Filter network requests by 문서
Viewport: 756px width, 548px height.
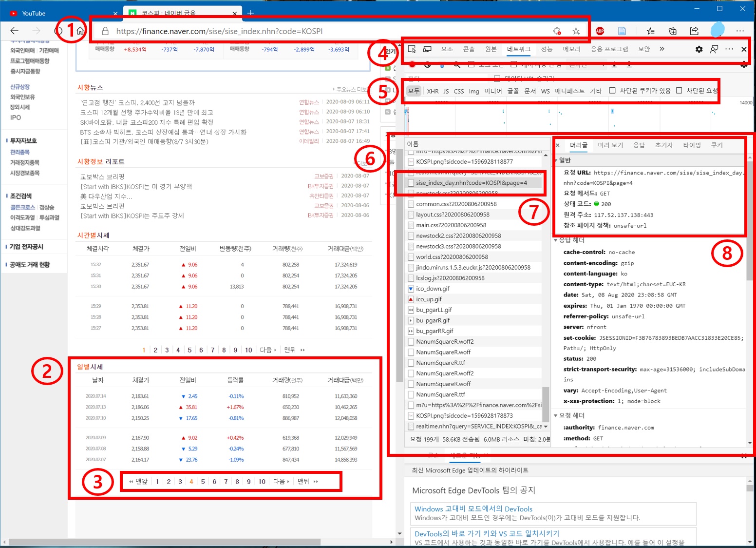(x=530, y=91)
